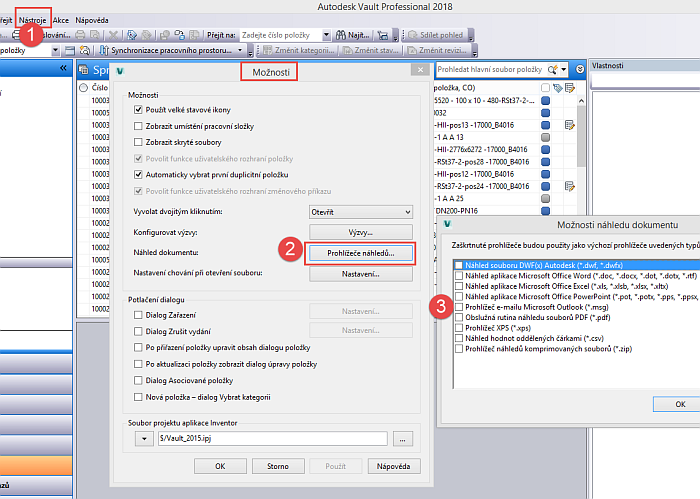Check the Dialog Zařazení checkbox
The image size is (700, 499).
[x=138, y=315]
